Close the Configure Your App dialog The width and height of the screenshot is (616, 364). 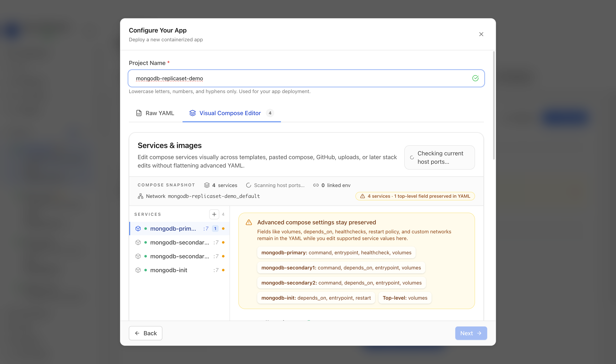(481, 34)
